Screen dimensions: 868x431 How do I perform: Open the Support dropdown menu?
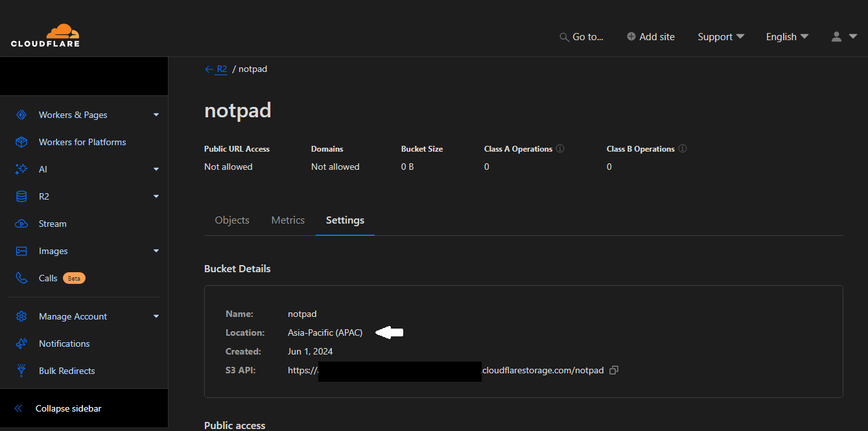coord(720,37)
